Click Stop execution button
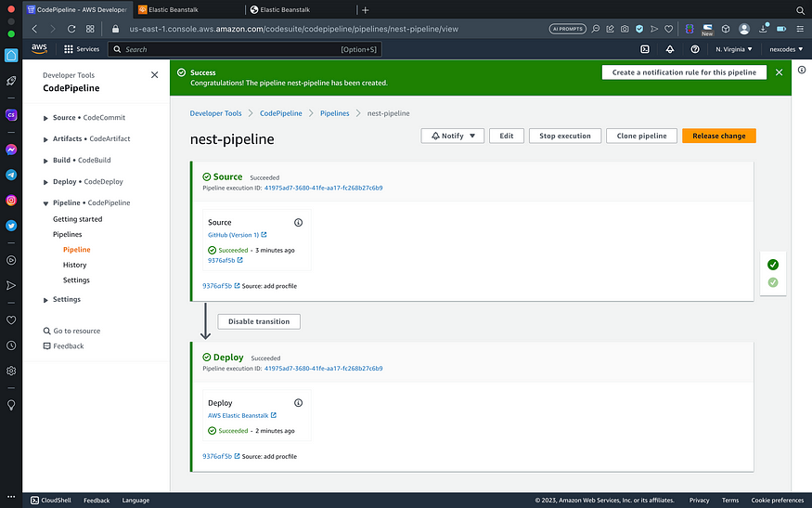The width and height of the screenshot is (812, 508). point(565,136)
